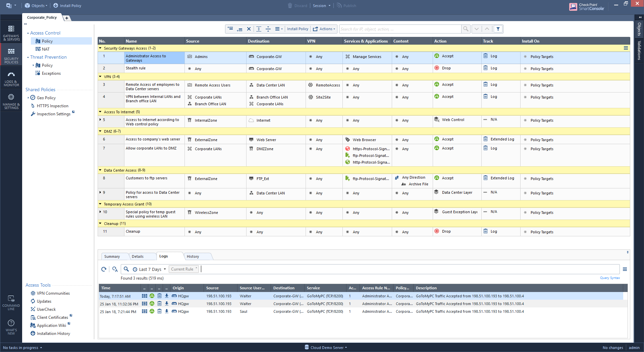The image size is (644, 352).
Task: Switch to the History tab
Action: click(193, 256)
